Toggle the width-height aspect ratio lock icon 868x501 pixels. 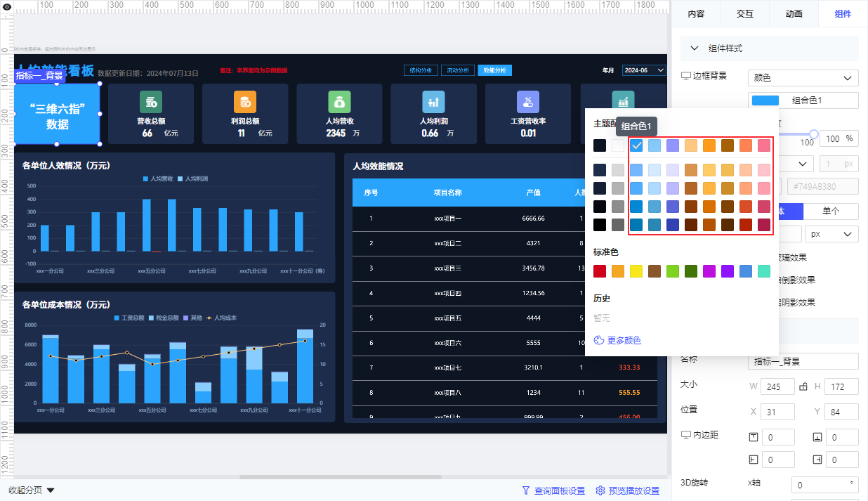(803, 387)
